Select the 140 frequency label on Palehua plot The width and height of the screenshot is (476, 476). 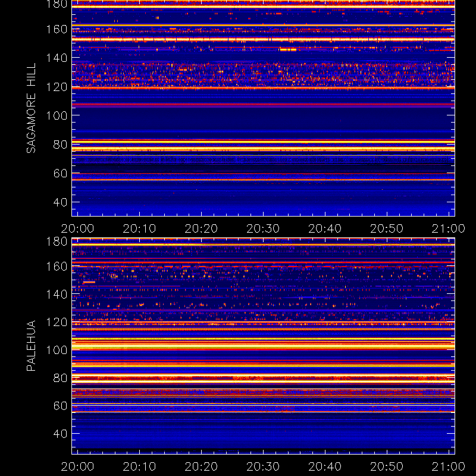[x=57, y=294]
